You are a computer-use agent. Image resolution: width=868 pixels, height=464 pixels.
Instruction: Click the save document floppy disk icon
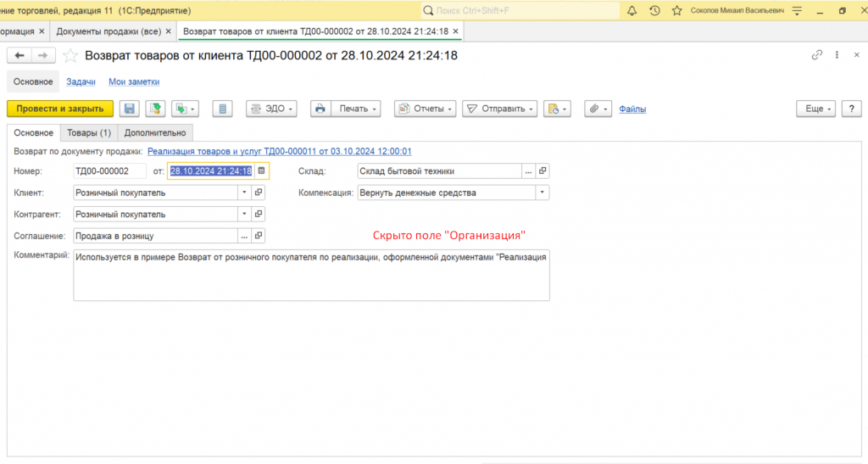pos(130,109)
